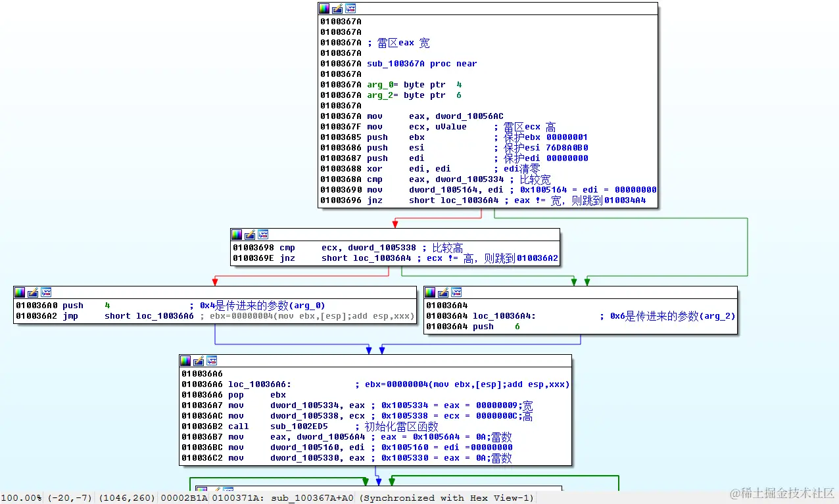Click the '; 雷区eax 宽' comment line
839x504 pixels.
tap(398, 43)
